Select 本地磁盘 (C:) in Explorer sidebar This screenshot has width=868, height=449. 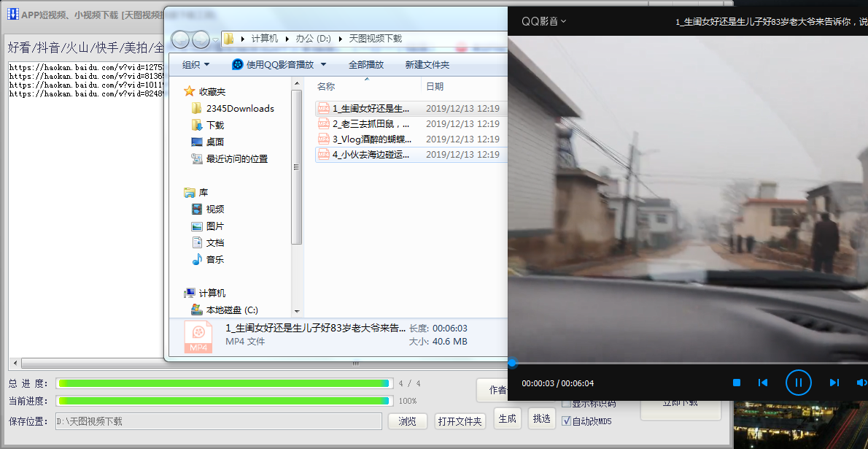click(225, 310)
